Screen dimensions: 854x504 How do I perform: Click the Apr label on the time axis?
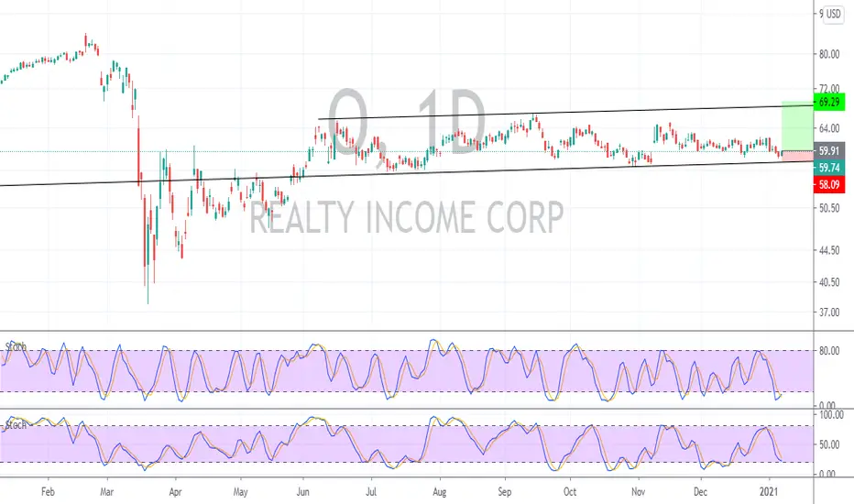pos(175,491)
